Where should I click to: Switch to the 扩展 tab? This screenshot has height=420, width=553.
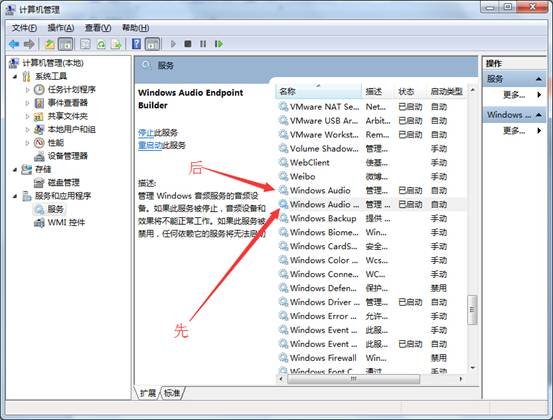[x=147, y=393]
